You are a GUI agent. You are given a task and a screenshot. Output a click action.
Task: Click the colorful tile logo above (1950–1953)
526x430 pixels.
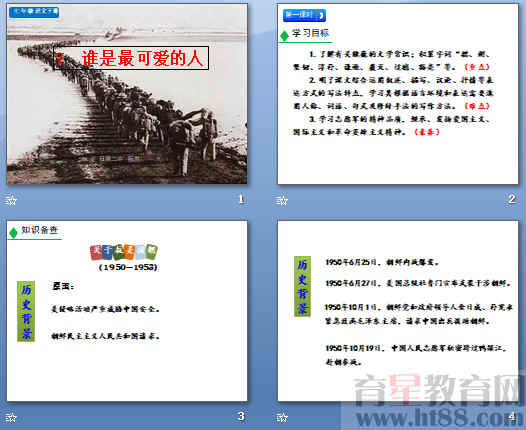pos(124,253)
